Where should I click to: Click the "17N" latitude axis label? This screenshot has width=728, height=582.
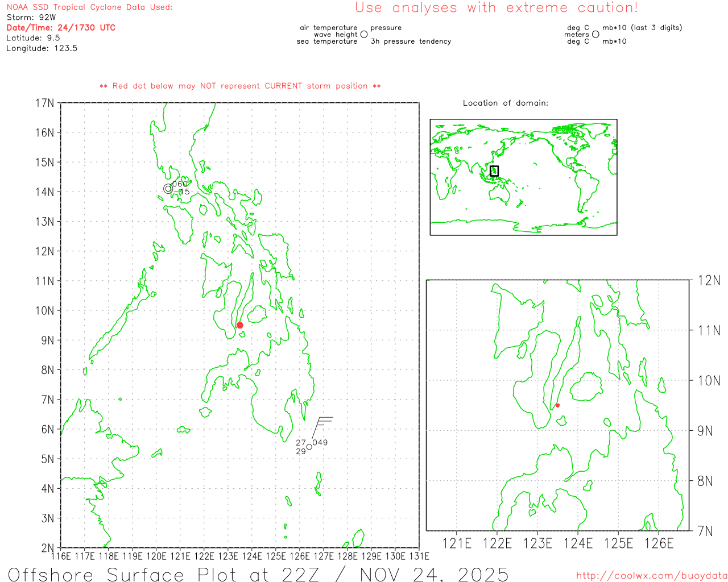(45, 103)
